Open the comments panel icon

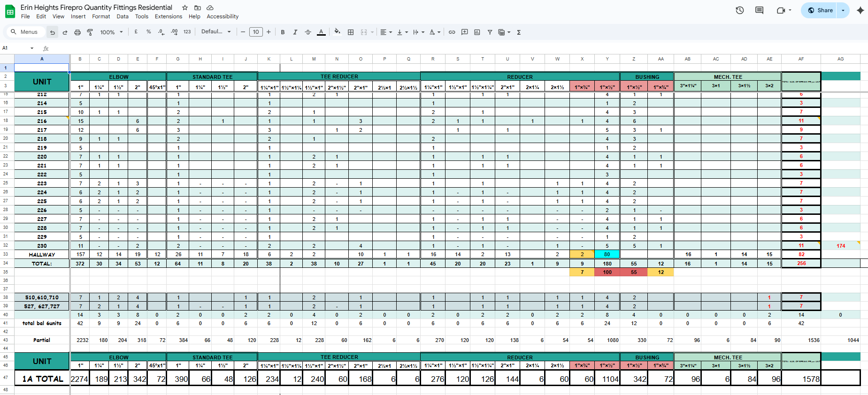[759, 10]
